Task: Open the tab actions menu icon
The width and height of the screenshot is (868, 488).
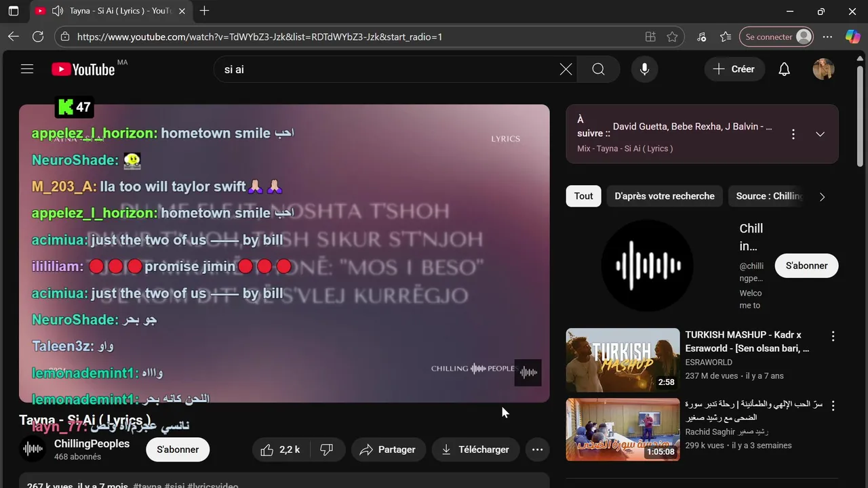Action: point(13,11)
